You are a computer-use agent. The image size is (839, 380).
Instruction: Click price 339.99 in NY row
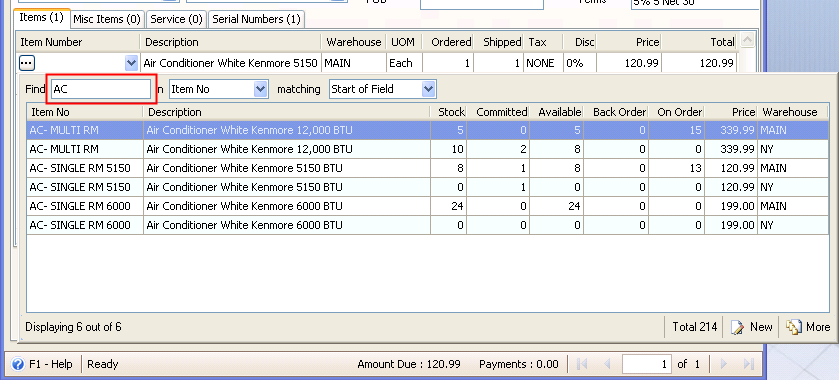737,149
